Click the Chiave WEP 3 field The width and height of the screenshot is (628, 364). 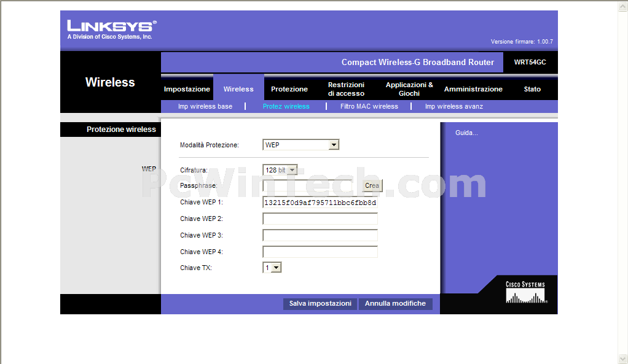[x=320, y=235]
